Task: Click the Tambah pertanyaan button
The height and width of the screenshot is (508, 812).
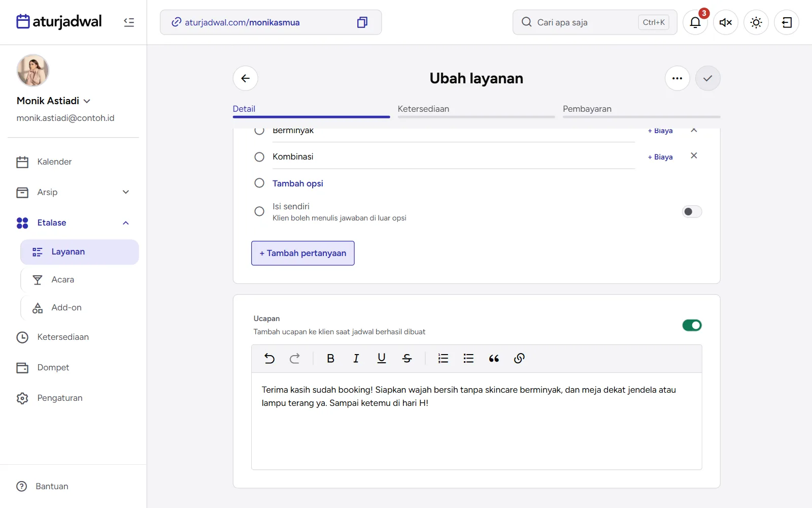Action: click(x=303, y=253)
